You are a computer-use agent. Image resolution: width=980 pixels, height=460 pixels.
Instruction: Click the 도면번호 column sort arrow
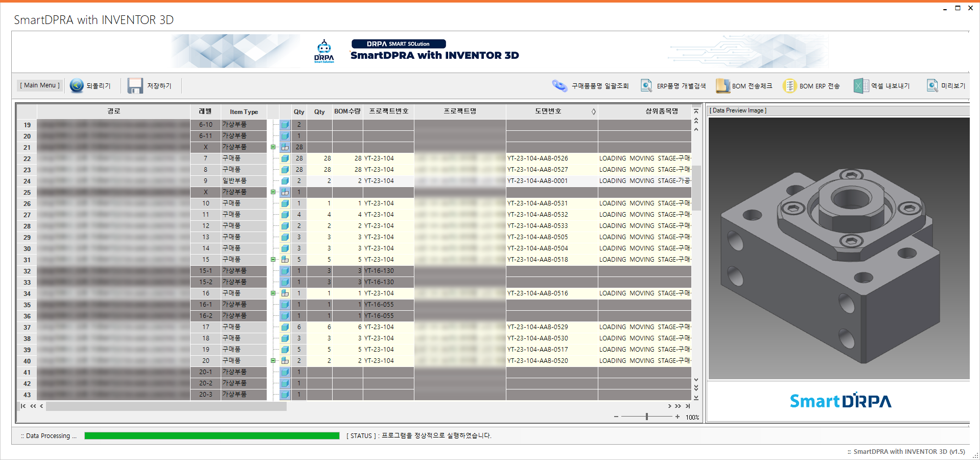593,111
